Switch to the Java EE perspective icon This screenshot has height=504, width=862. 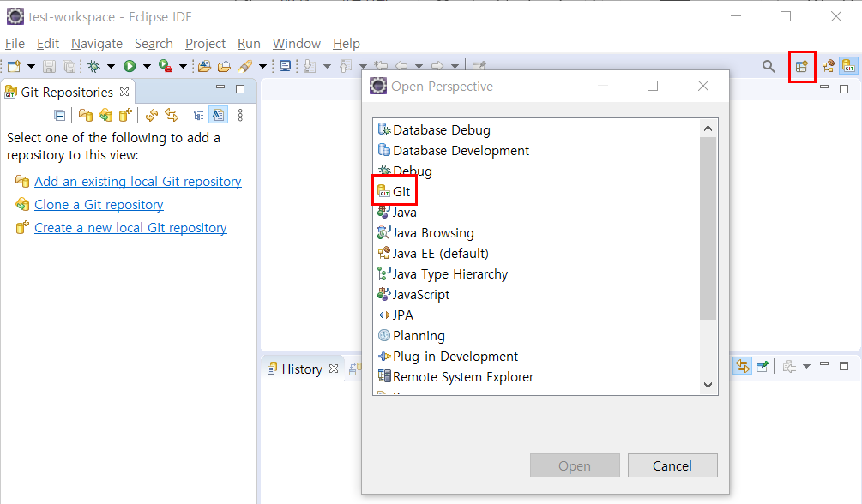(x=829, y=67)
